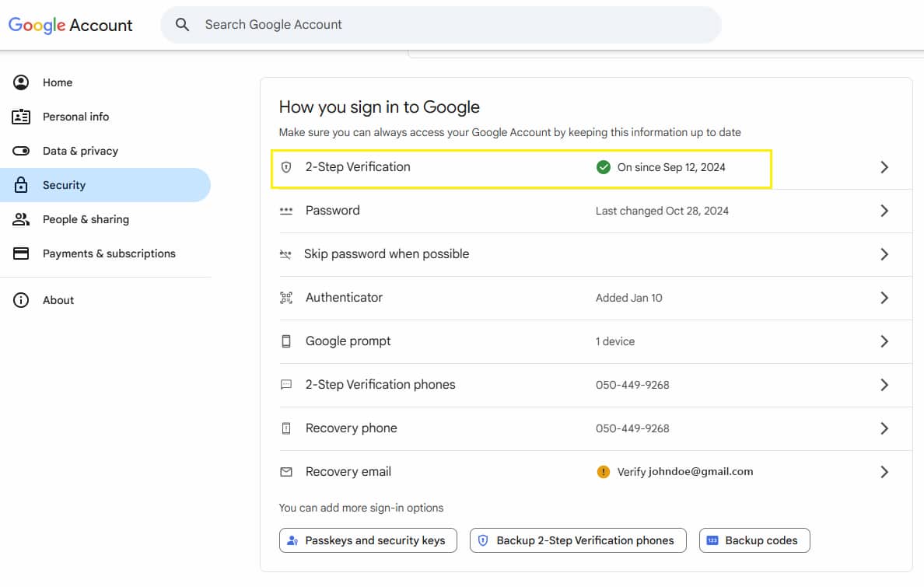The height and width of the screenshot is (587, 924).
Task: Click the People & sharing icon
Action: point(21,219)
